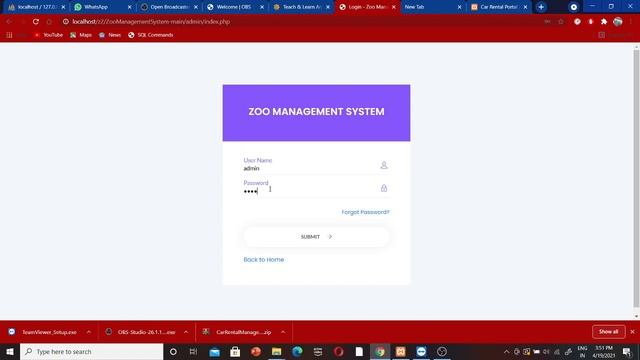Open the Chrome extensions puzzle icon
Screen dimensions: 640x360
coord(604,22)
